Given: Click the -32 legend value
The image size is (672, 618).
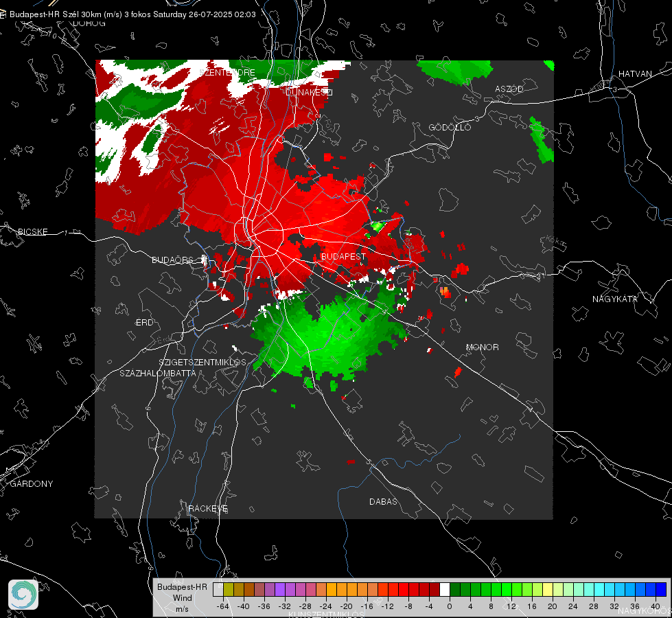Looking at the screenshot, I should tap(284, 606).
